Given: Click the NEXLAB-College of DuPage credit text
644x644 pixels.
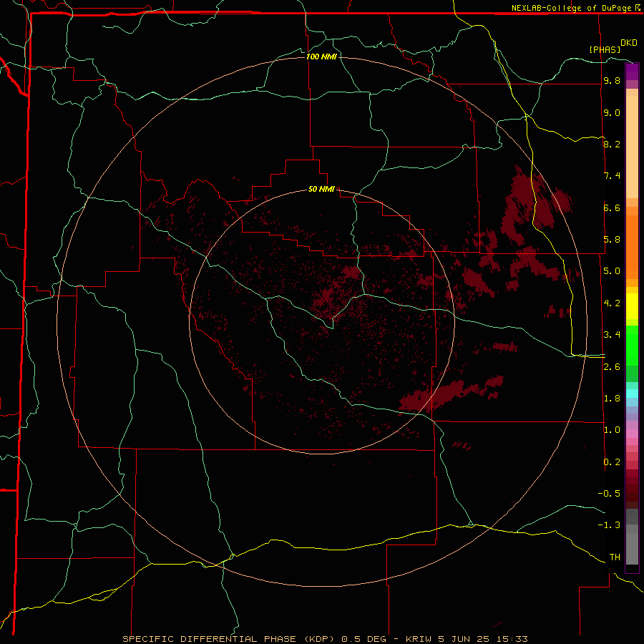Looking at the screenshot, I should tap(573, 8).
